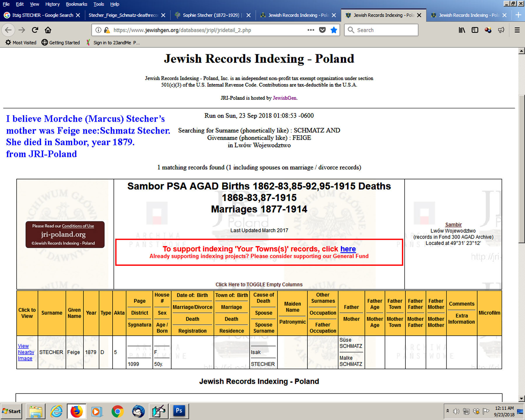Switch to Firefox on the taskbar
This screenshot has width=525, height=420.
tap(76, 411)
